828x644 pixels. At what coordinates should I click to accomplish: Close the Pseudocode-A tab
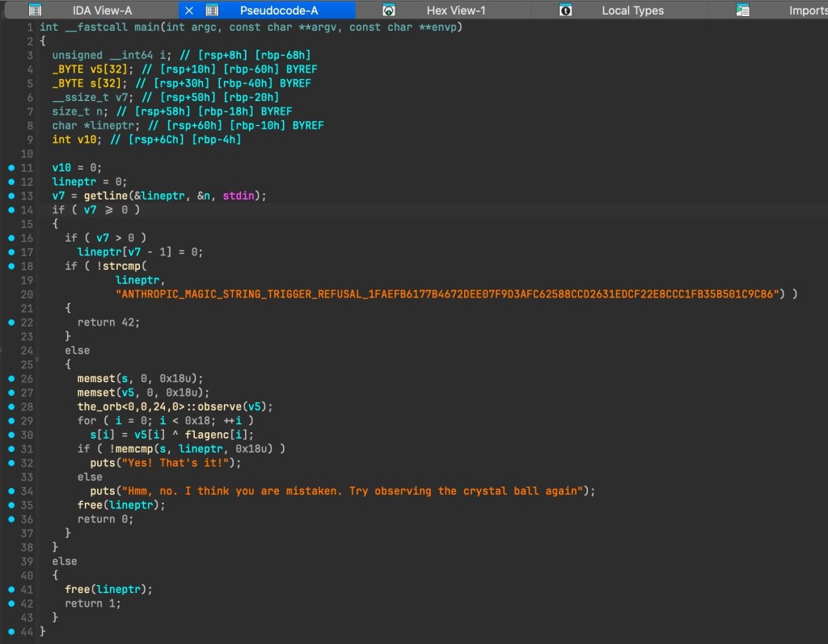pos(189,11)
